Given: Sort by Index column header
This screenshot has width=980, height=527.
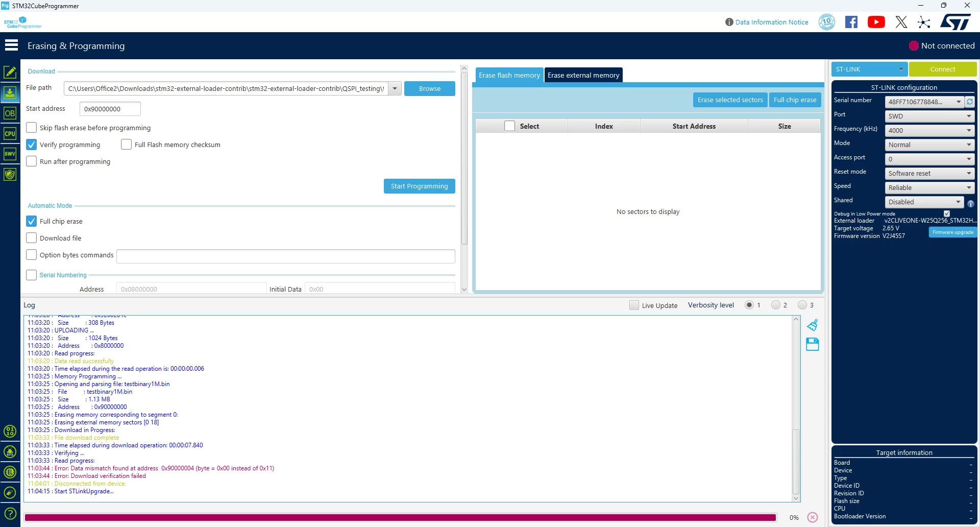Looking at the screenshot, I should [604, 126].
